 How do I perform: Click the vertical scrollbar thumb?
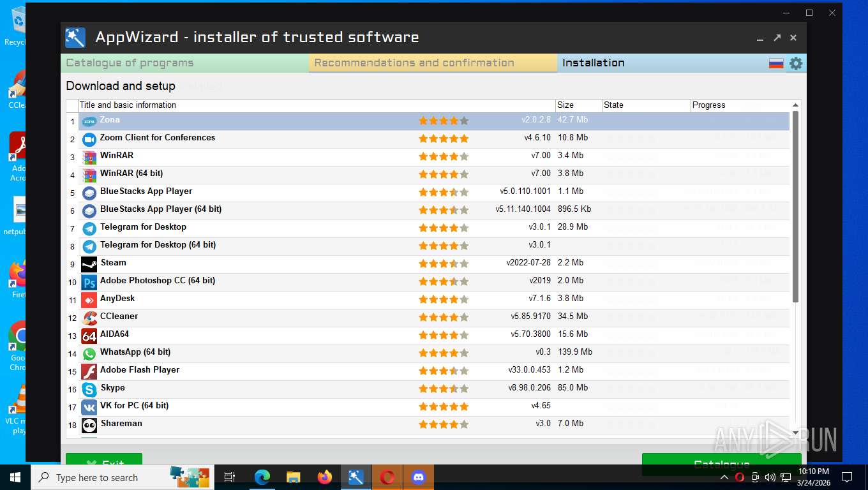(x=795, y=207)
